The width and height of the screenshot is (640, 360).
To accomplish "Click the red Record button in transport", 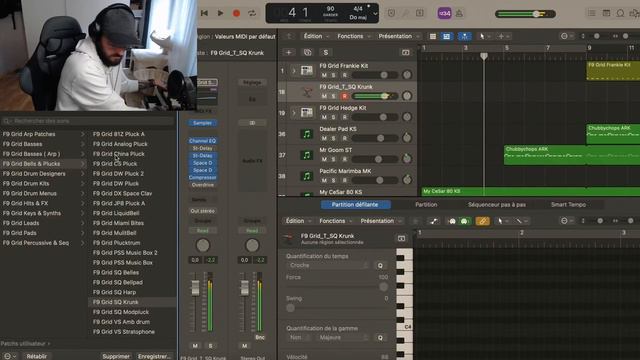I will click(236, 13).
